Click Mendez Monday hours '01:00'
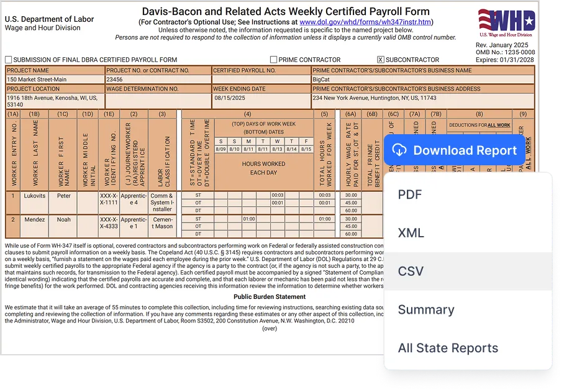 [x=249, y=219]
